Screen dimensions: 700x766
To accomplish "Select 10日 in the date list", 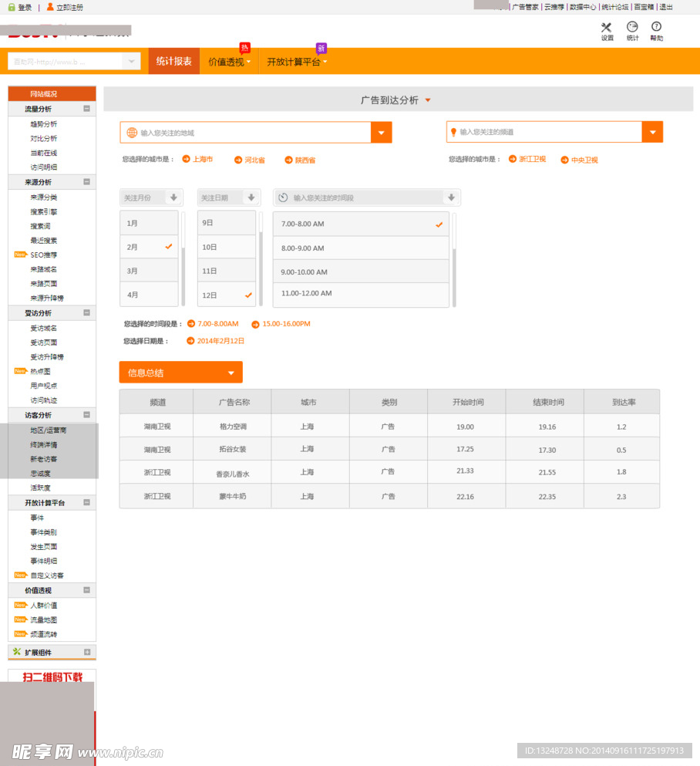I will 226,247.
